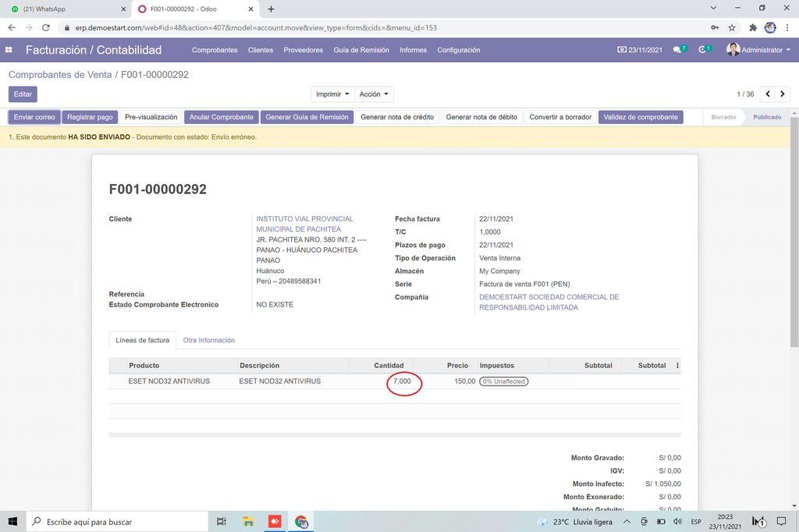Open volume control in system tray
799x532 pixels.
point(677,521)
